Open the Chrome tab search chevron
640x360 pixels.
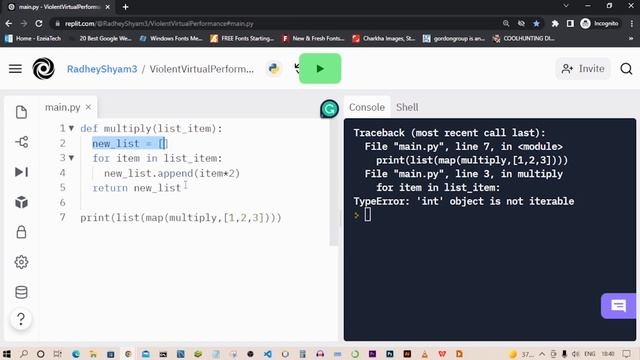566,6
